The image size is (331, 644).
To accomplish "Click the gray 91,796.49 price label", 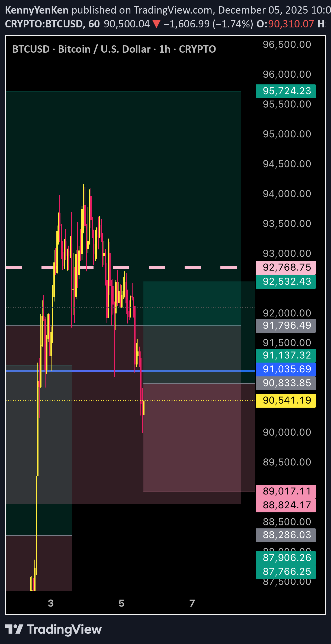I will point(286,325).
